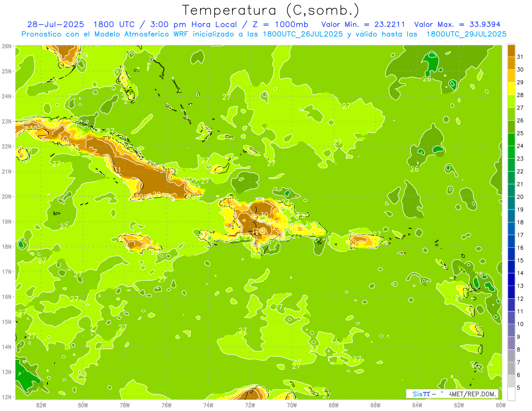This screenshot has width=532, height=411.
Task: Click the 23N latitude axis label
Action: [x=7, y=121]
